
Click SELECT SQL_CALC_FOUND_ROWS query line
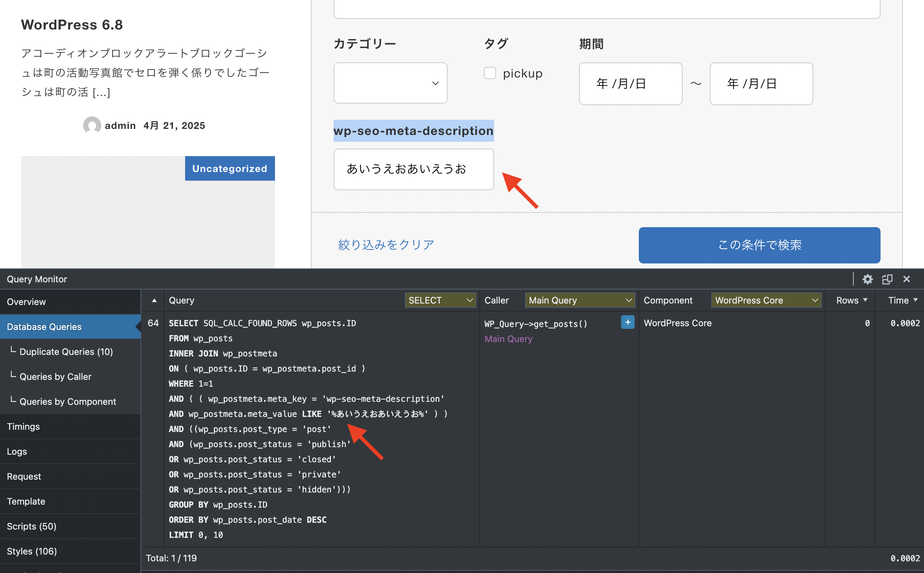pyautogui.click(x=263, y=323)
